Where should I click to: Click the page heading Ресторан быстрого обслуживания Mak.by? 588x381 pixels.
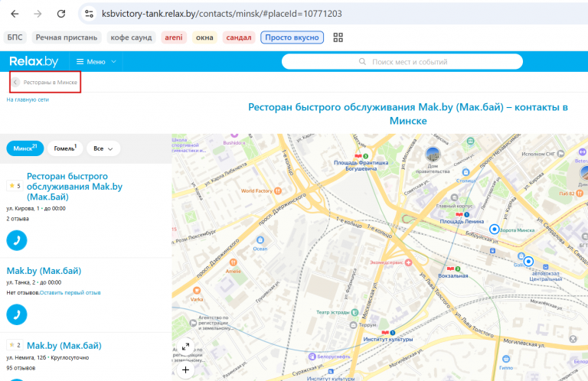(x=408, y=114)
